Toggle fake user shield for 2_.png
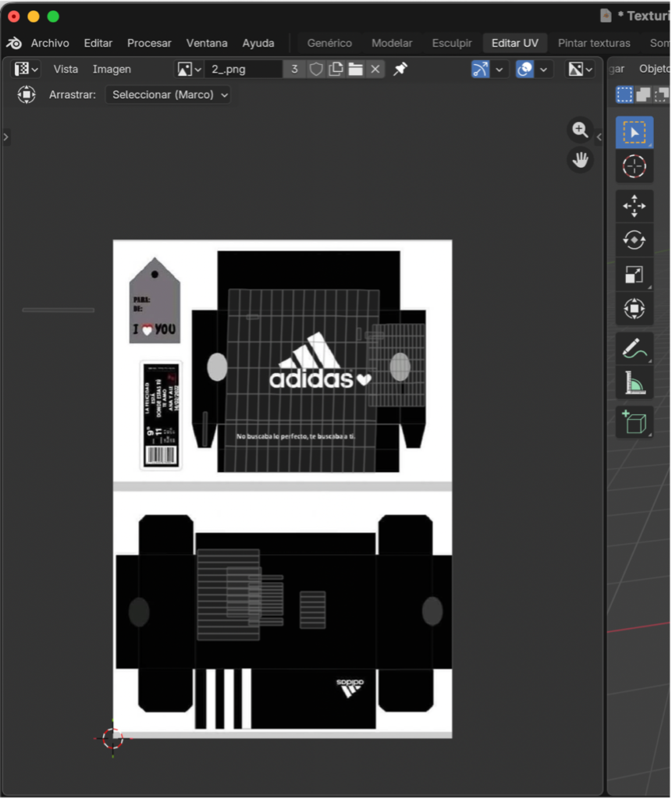The image size is (672, 799). click(x=315, y=69)
